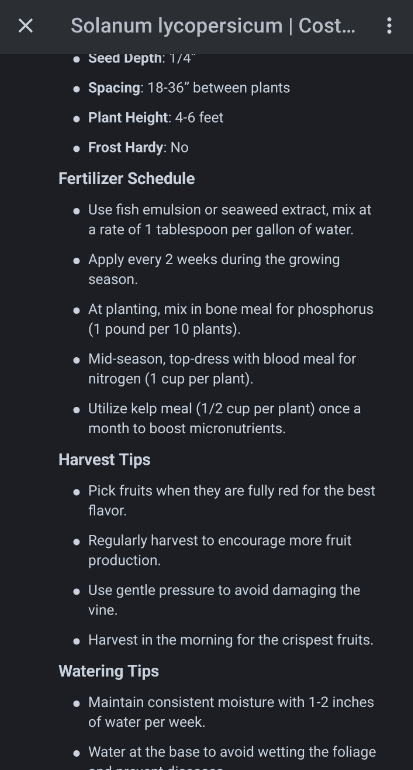Viewport: 413px width, 770px height.
Task: Select the bone meal phosphorus tip
Action: 231,319
